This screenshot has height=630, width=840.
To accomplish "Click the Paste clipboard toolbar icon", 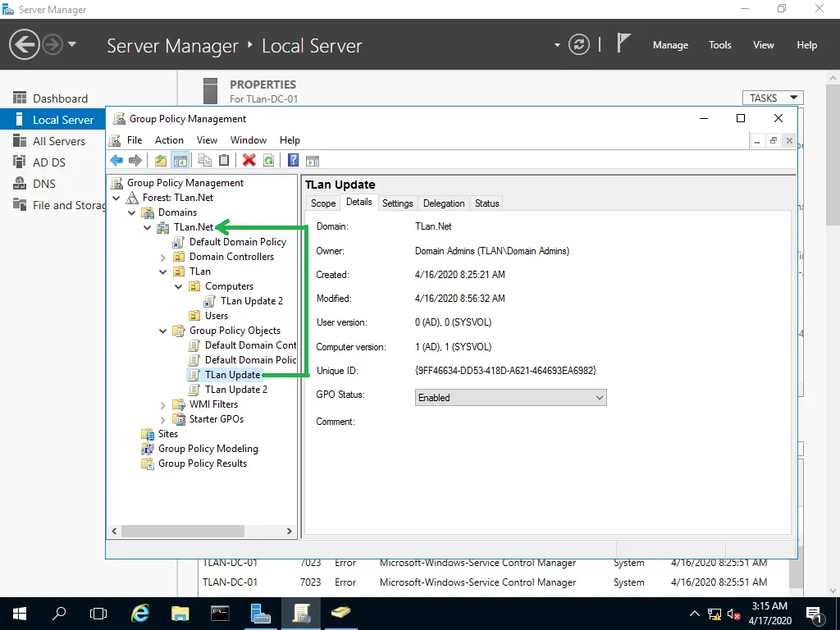I will 224,160.
